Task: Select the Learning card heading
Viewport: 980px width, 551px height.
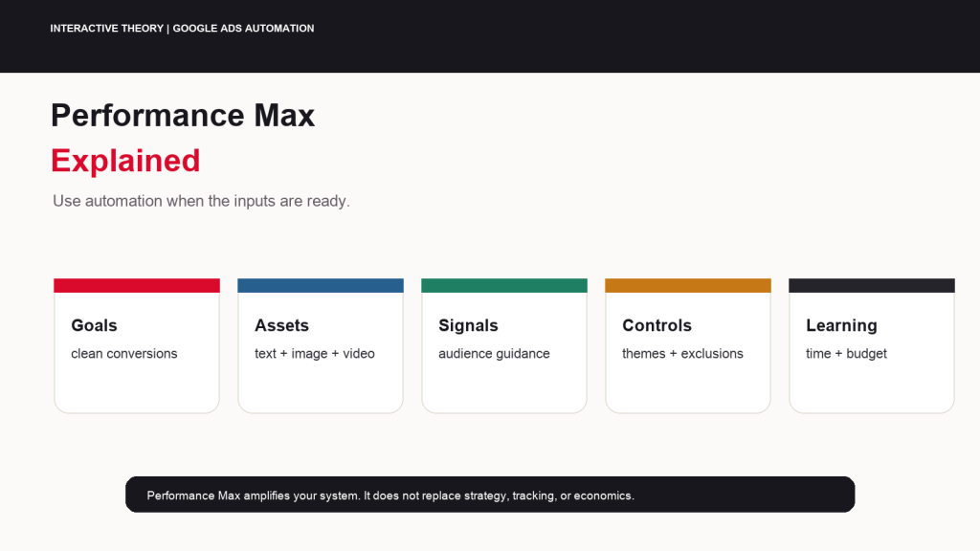Action: (841, 325)
